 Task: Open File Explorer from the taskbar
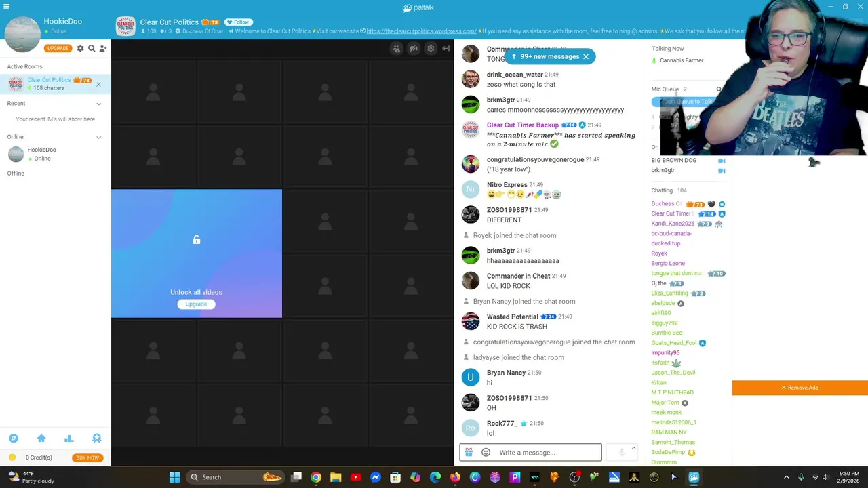336,477
